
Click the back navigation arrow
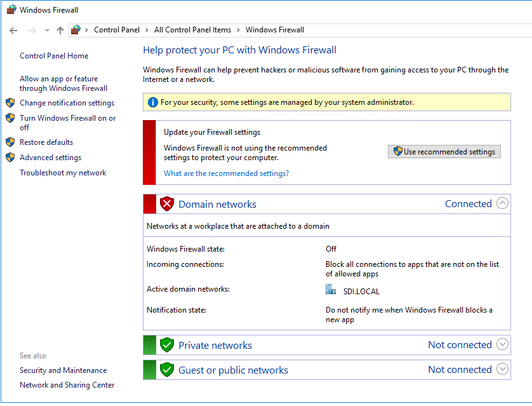[13, 30]
